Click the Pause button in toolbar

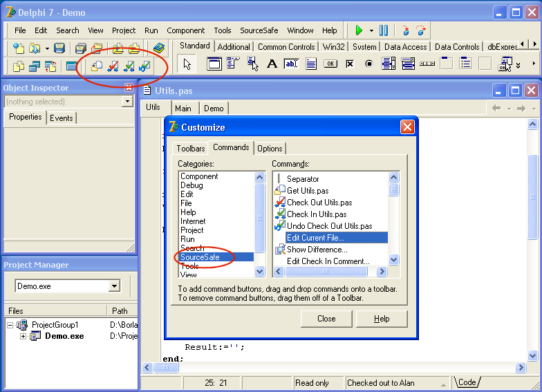pos(384,30)
